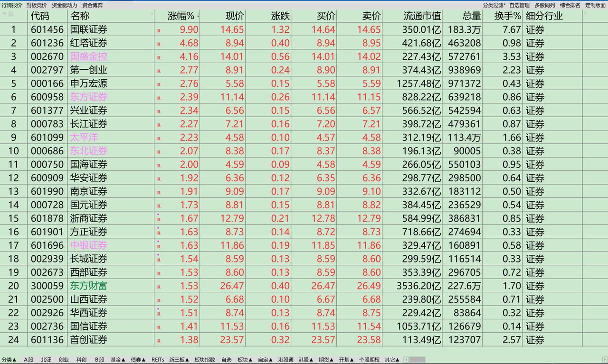Expand the 债券 dropdown tab

138,360
